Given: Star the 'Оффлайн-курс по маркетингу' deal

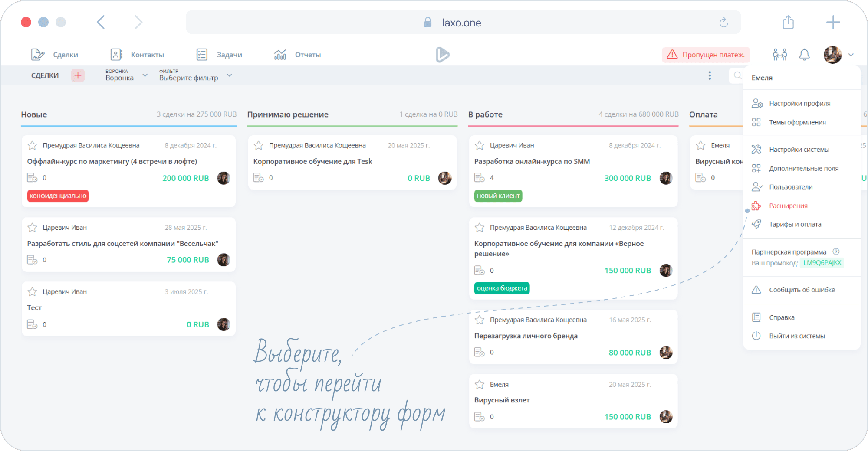Looking at the screenshot, I should tap(32, 145).
